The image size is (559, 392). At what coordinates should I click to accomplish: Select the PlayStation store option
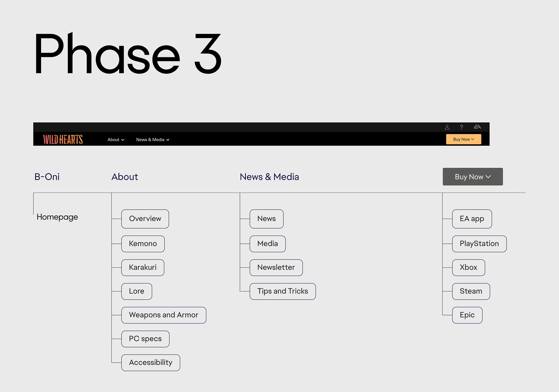tap(479, 244)
